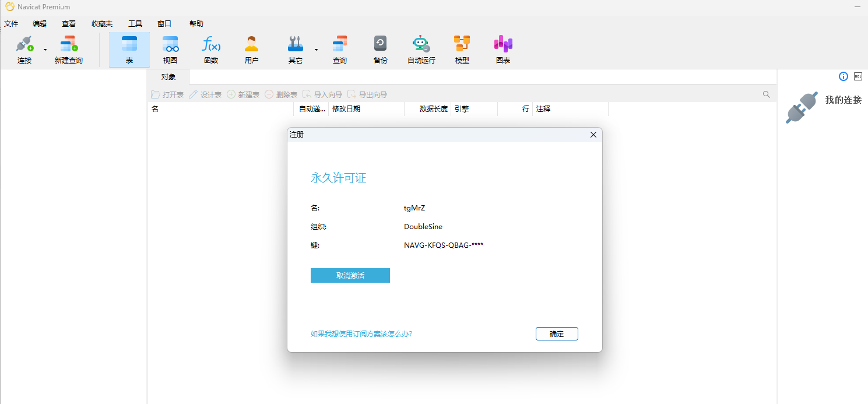Click the 图表 (Chart) toolbar icon
The height and width of the screenshot is (404, 868).
point(502,49)
